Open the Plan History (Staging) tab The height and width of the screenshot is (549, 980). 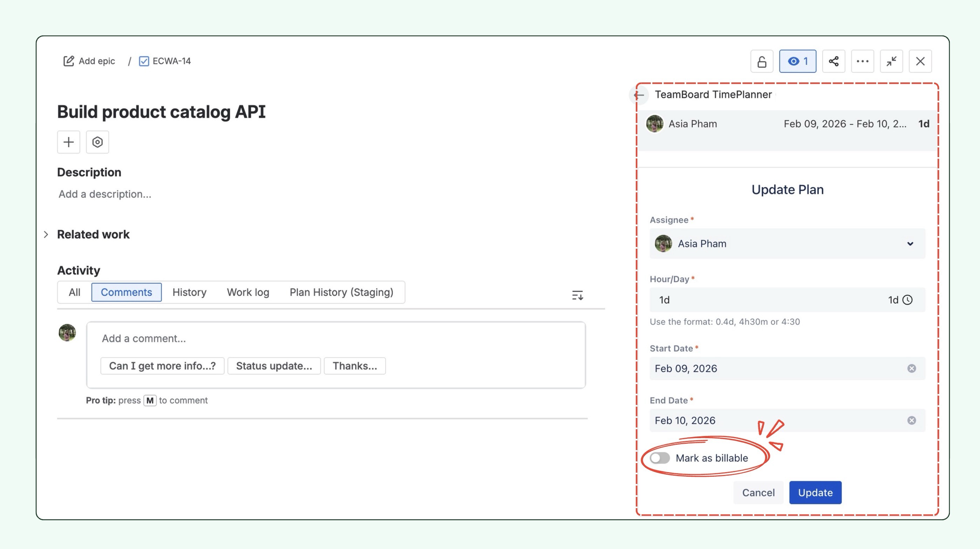coord(341,293)
